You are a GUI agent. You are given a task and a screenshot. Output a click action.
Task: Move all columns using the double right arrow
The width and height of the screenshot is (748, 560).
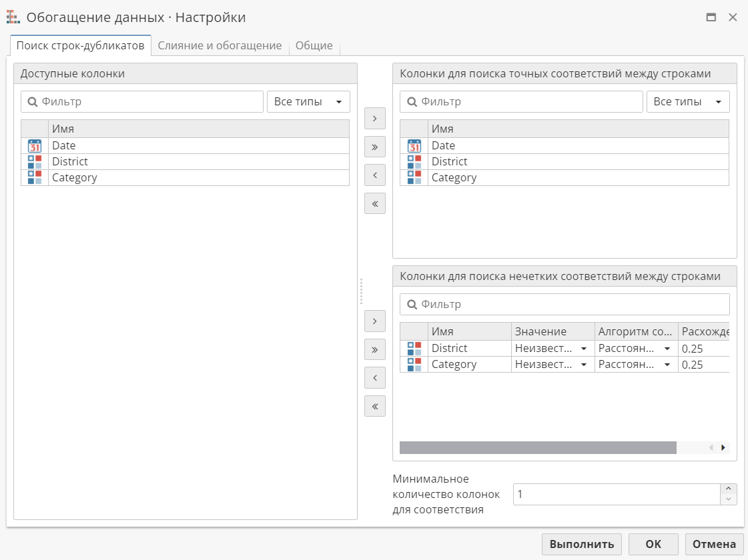(x=374, y=147)
